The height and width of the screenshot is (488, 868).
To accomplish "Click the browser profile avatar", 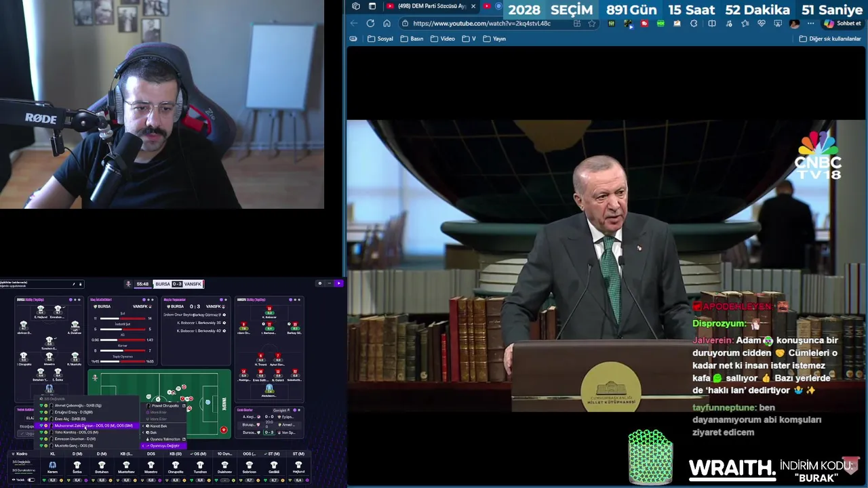I will click(x=794, y=23).
